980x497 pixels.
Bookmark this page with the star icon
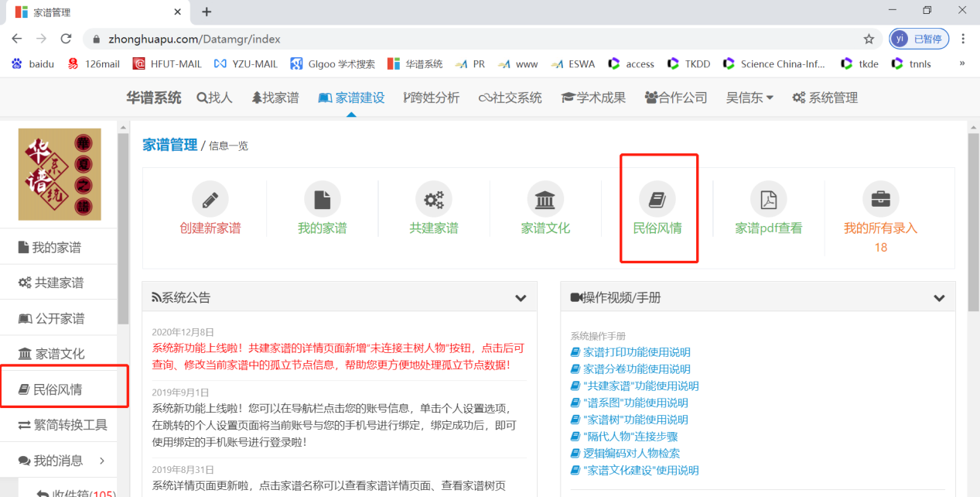[869, 39]
